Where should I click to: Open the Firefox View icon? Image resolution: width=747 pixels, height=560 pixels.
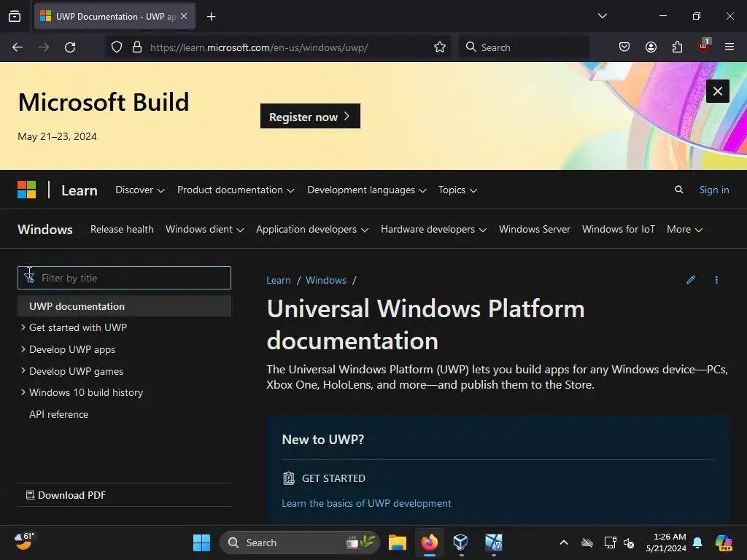click(15, 16)
